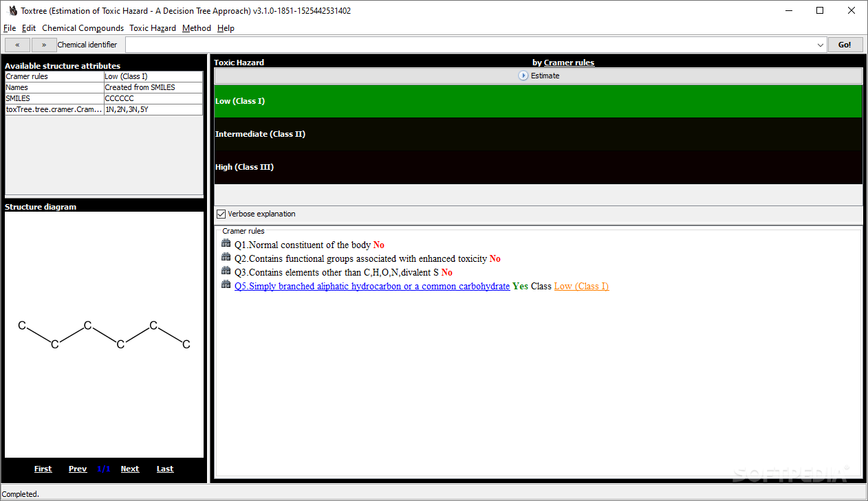Click Q3.Contains elements other than C,H,O,N text
868x501 pixels.
click(x=336, y=272)
